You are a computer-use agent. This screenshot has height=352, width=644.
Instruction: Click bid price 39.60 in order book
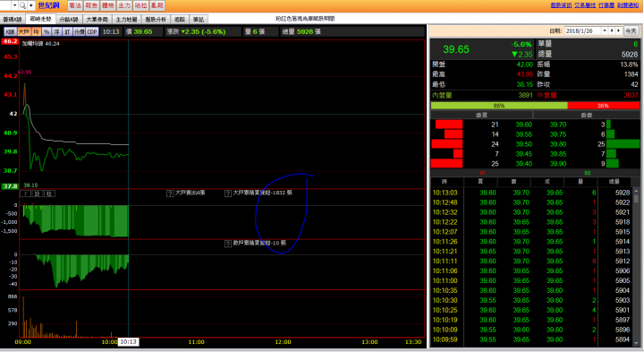[523, 124]
